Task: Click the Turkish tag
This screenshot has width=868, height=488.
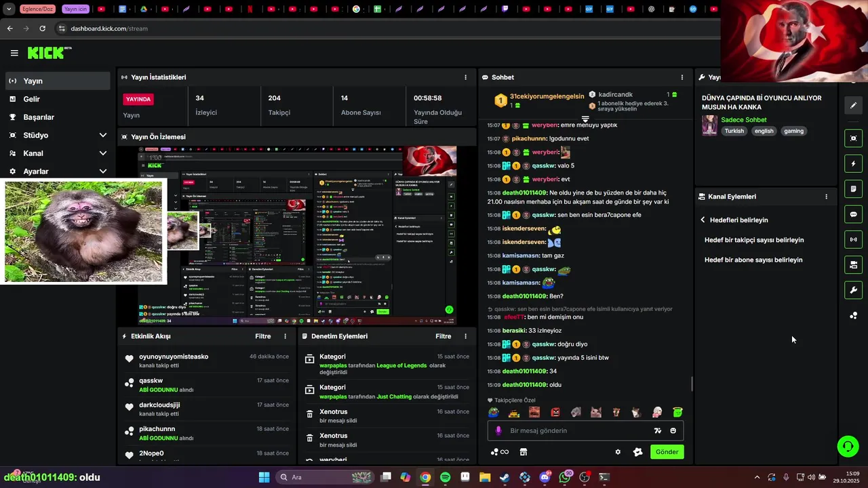Action: point(734,131)
